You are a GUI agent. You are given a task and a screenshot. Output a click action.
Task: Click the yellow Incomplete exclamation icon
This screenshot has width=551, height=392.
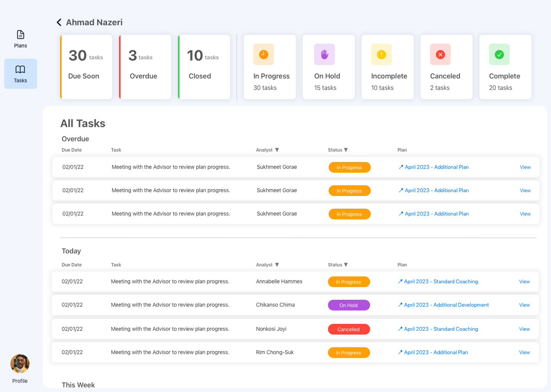pyautogui.click(x=381, y=54)
